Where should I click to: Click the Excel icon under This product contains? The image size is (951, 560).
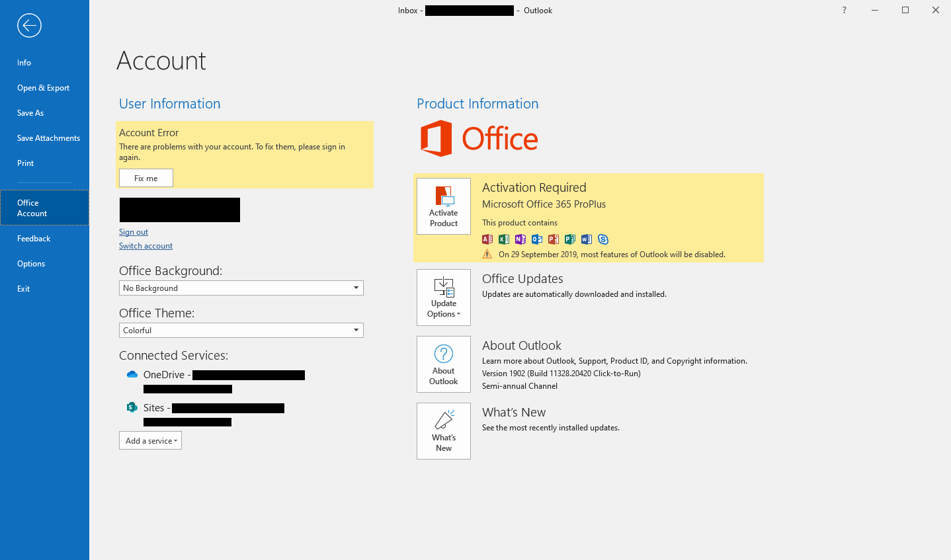[x=503, y=239]
